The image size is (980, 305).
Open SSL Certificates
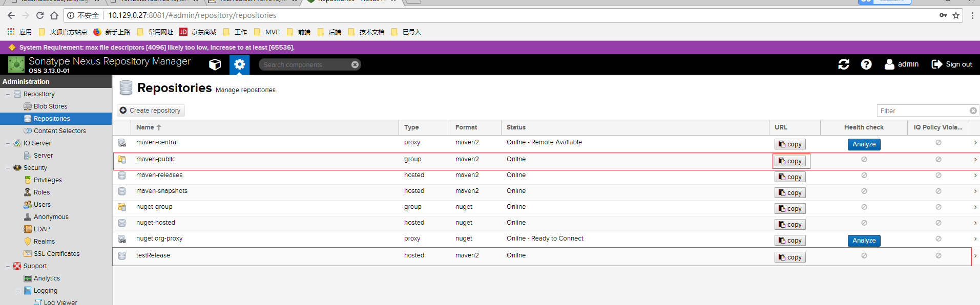(56, 254)
